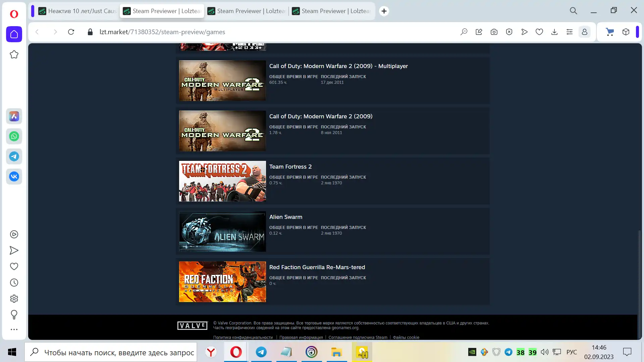Switch to the third Steam Previewer tab
The height and width of the screenshot is (362, 644).
point(246,11)
